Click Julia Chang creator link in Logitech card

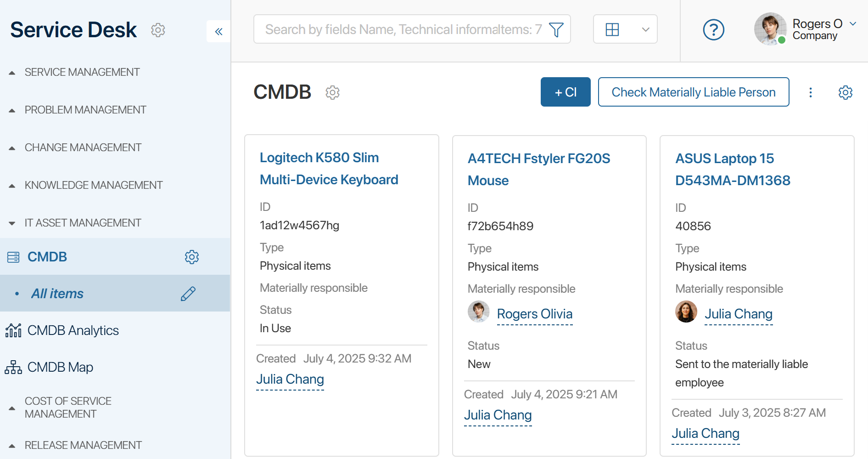click(290, 379)
